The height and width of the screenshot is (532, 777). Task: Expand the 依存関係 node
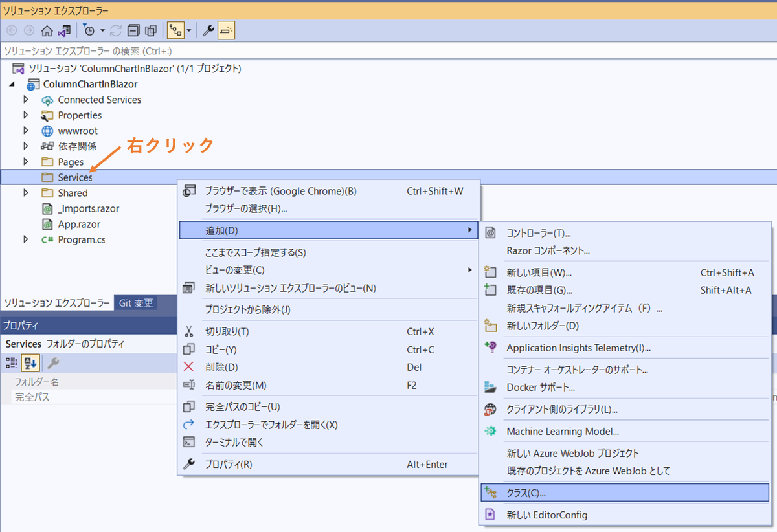(26, 146)
